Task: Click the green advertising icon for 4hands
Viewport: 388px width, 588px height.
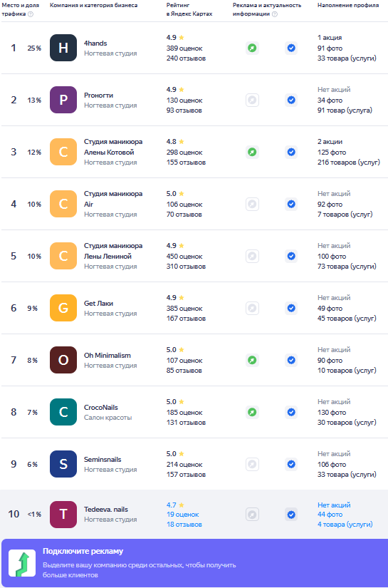Action: [253, 48]
